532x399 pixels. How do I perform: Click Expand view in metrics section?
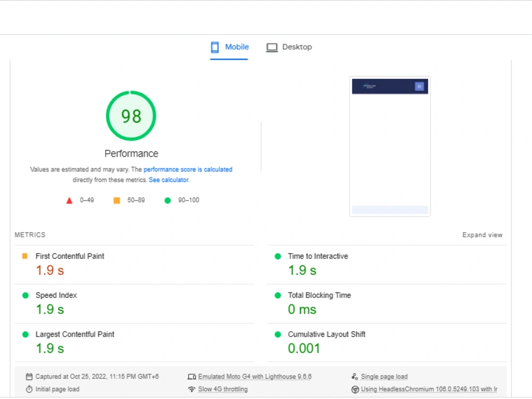tap(482, 235)
